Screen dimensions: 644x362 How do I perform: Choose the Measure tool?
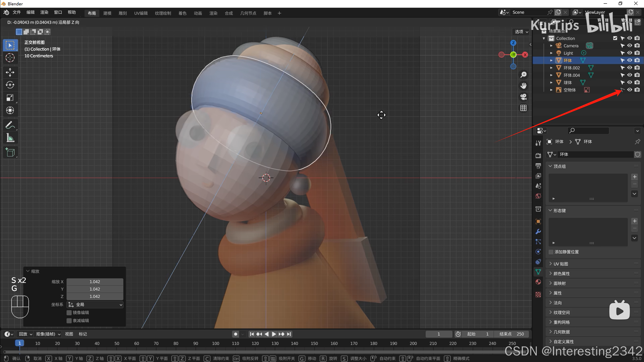point(10,138)
